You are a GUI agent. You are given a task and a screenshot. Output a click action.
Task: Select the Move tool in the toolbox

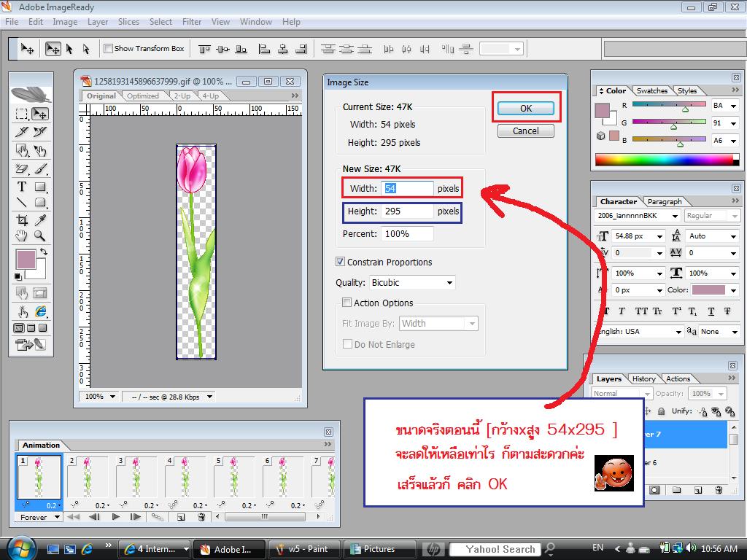[40, 114]
